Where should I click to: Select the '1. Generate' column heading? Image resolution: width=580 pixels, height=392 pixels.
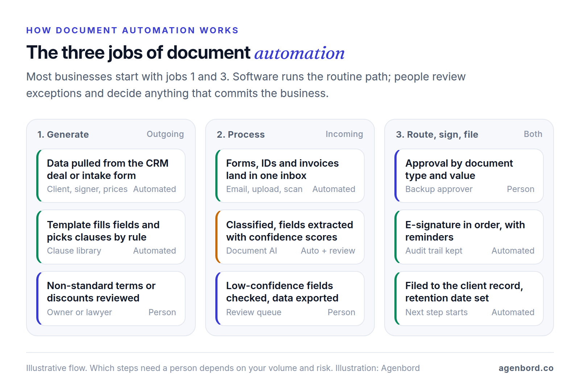coord(63,134)
